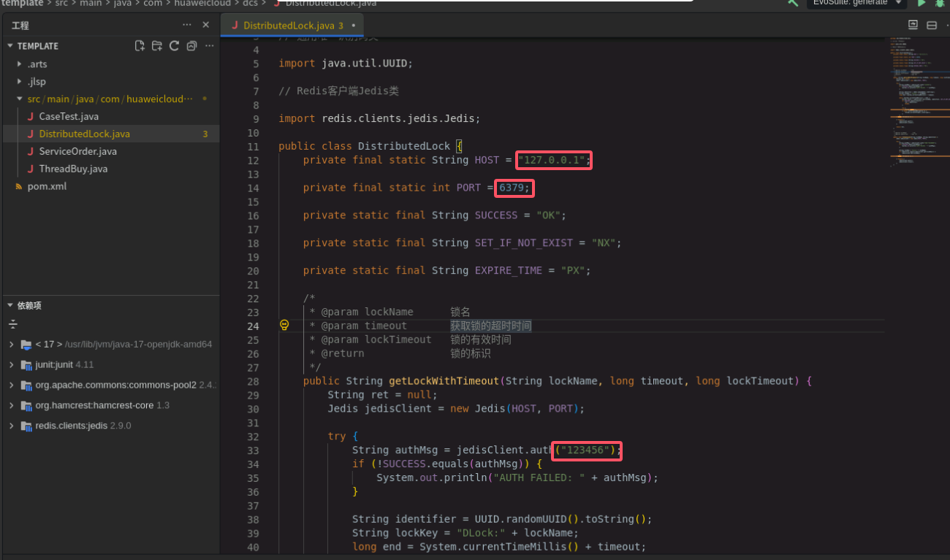Collapse all folders in TEMPLATE explorer
The image size is (950, 560).
point(191,46)
